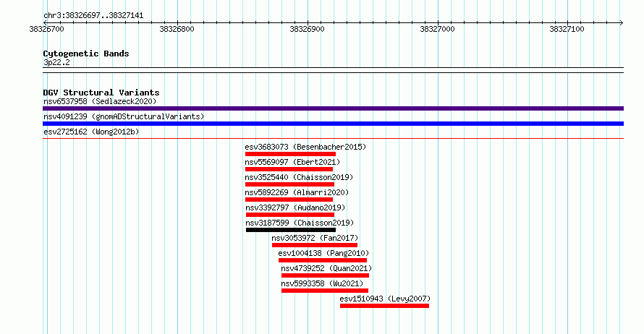Image resolution: width=644 pixels, height=334 pixels.
Task: Click ruler position 38326800
Action: pos(177,29)
